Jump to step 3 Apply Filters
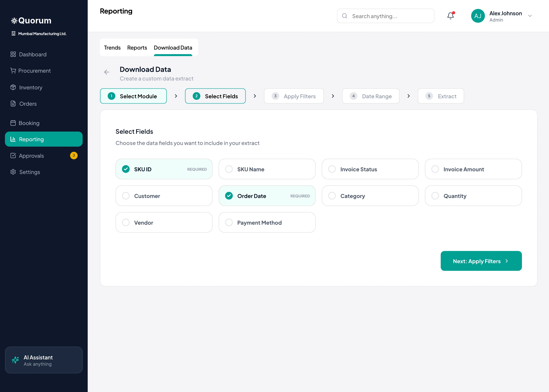Screen dimensions: 549x392 [x=294, y=96]
